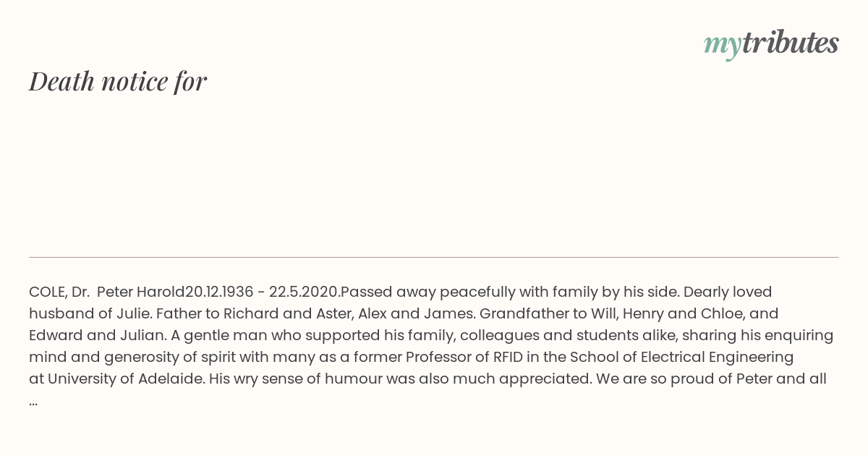Click "School of Electrical Engineering" text
The width and height of the screenshot is (868, 456).
682,357
